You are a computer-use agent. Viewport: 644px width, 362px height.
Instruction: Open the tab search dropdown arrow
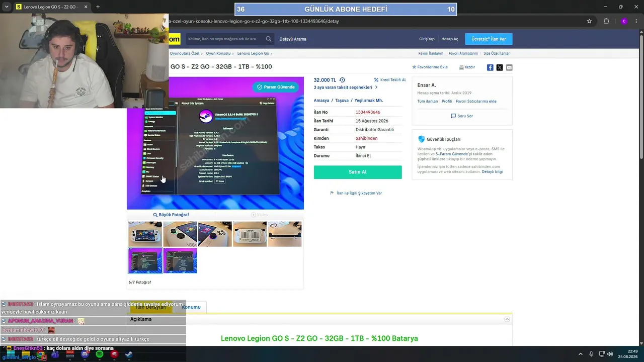pos(7,7)
